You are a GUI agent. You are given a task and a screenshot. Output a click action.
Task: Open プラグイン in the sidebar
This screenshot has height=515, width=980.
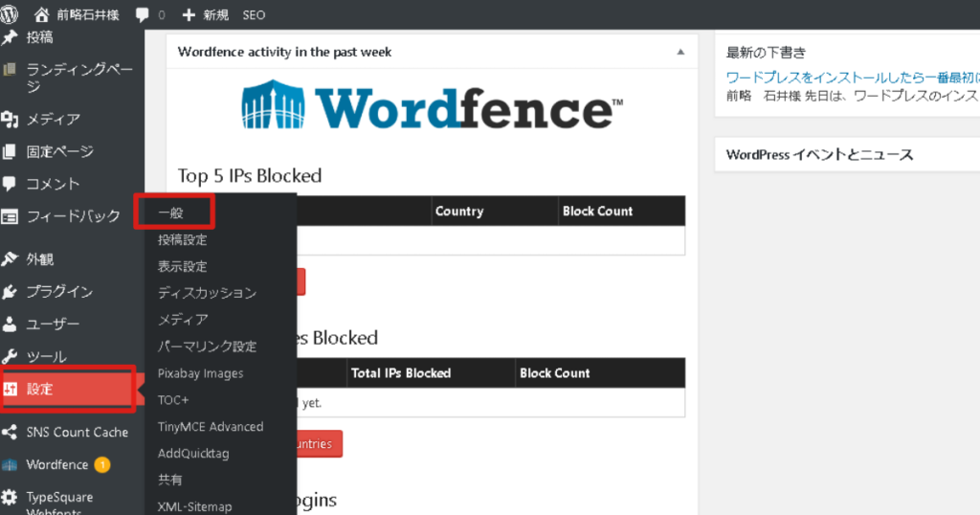[x=59, y=291]
